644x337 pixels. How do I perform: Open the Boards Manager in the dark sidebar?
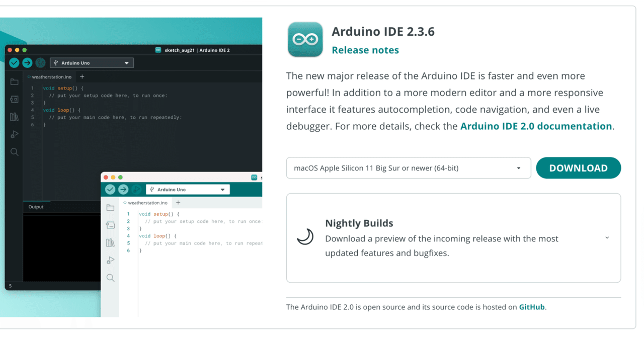[14, 99]
